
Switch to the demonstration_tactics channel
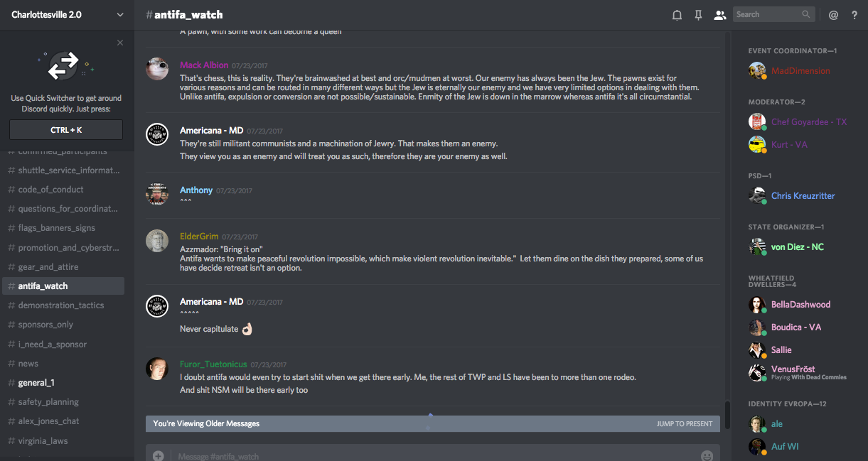61,305
